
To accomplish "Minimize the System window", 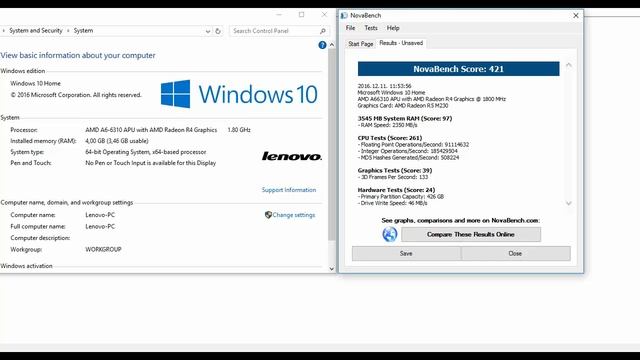I will pyautogui.click(x=279, y=15).
